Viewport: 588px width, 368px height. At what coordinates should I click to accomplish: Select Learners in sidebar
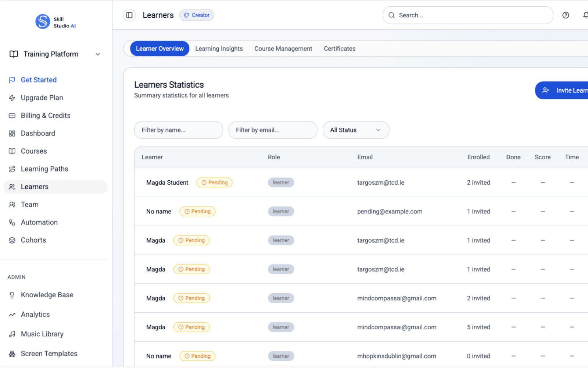pos(55,187)
